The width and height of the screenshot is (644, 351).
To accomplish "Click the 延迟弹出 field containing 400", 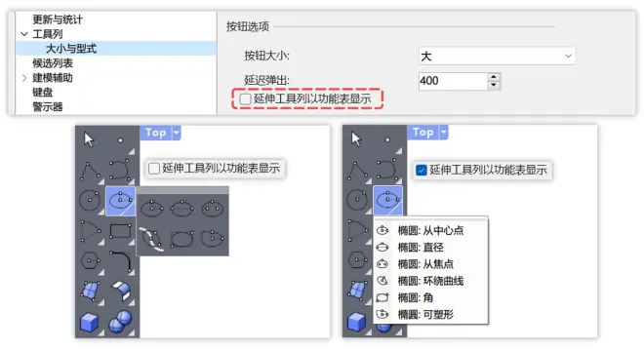I will (454, 81).
